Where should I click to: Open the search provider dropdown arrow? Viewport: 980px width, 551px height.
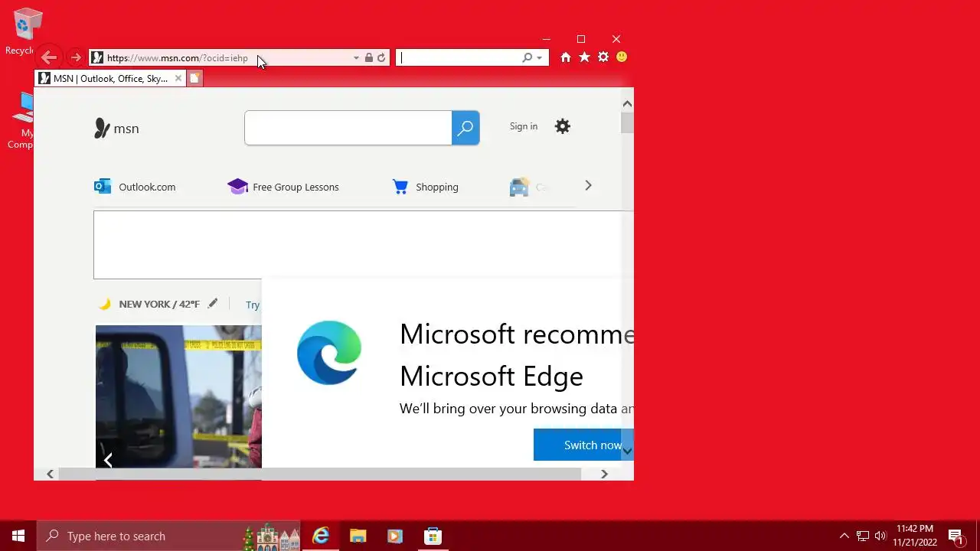(540, 57)
